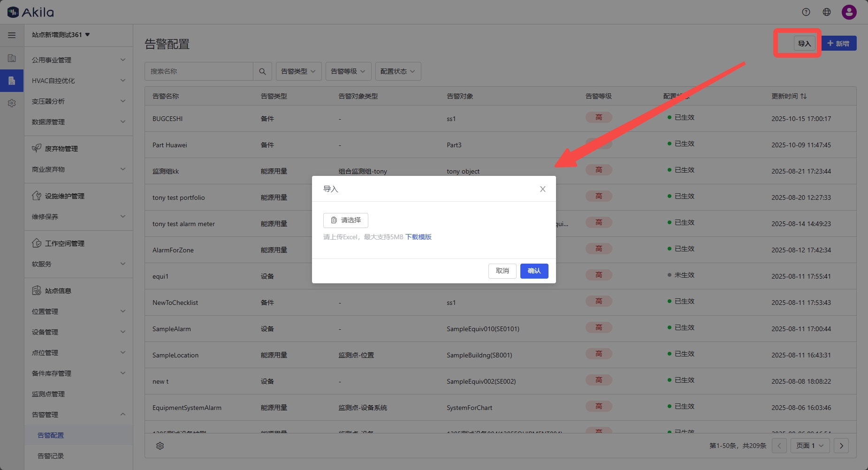Open the 配置状态 filter dropdown

click(x=397, y=71)
